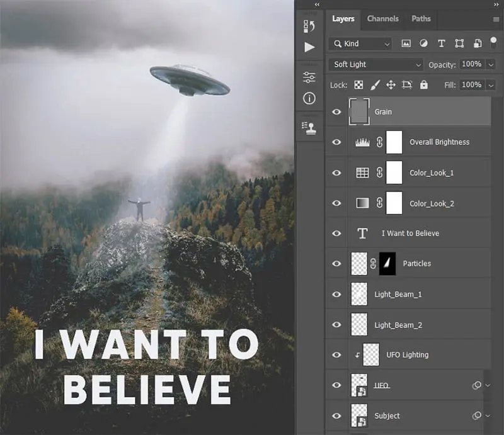Expand the Subject layer smart filters
Image resolution: width=504 pixels, height=435 pixels.
[488, 415]
